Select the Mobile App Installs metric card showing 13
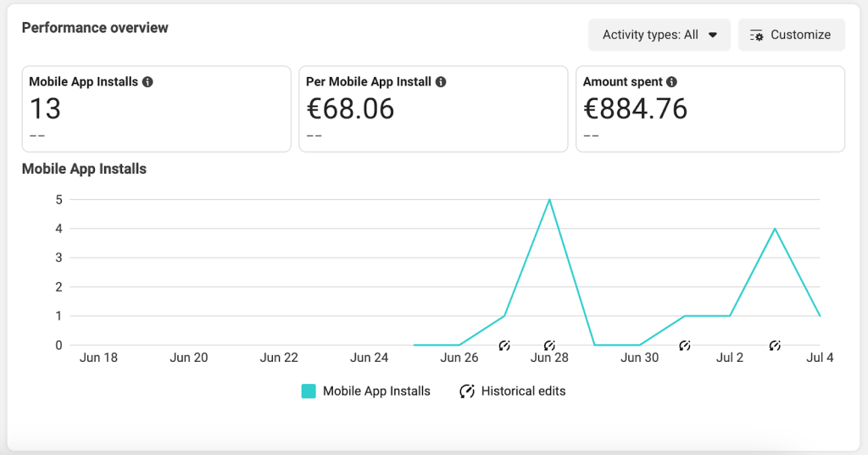The height and width of the screenshot is (455, 868). (x=156, y=109)
